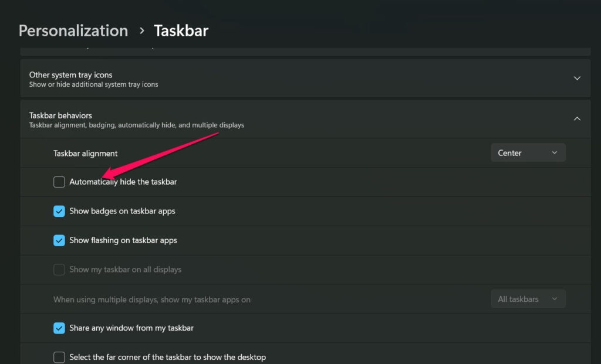Expand Other system tray icons section
Screen dimensions: 601x364
[577, 78]
